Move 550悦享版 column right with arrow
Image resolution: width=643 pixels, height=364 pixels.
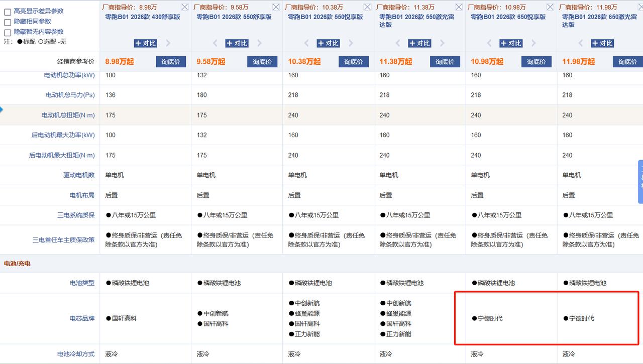tap(351, 43)
